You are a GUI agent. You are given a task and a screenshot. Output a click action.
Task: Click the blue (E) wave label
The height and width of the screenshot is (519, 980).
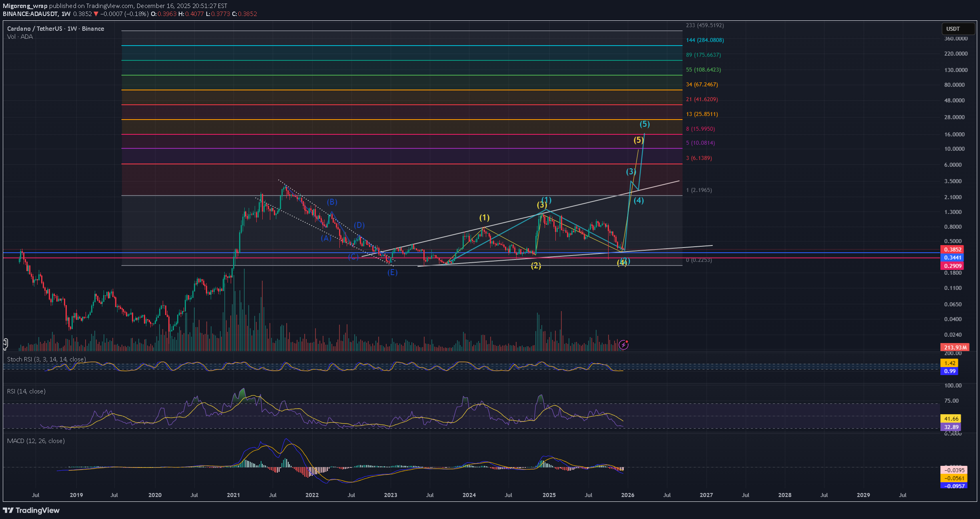click(x=392, y=273)
